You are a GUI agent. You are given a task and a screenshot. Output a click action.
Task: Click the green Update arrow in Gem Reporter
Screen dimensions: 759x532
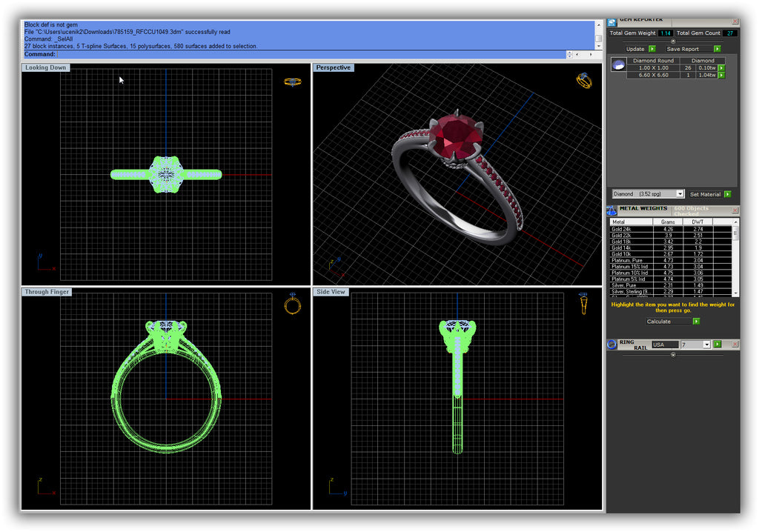(652, 49)
